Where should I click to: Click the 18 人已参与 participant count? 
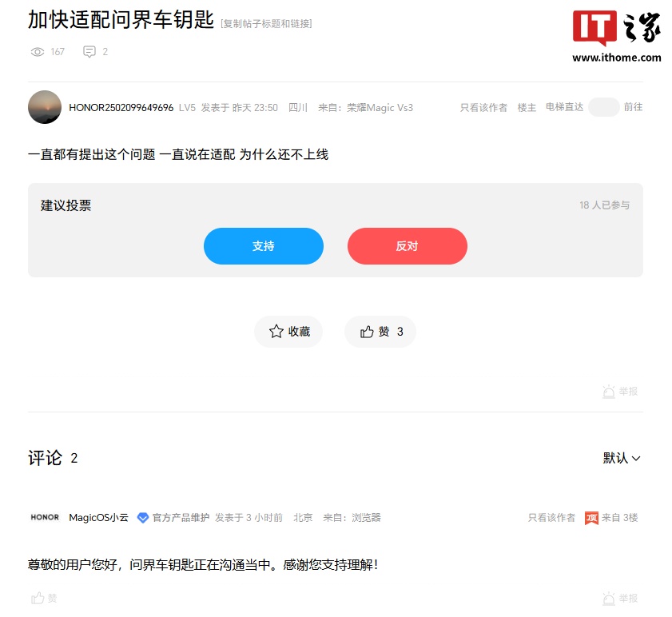point(605,205)
